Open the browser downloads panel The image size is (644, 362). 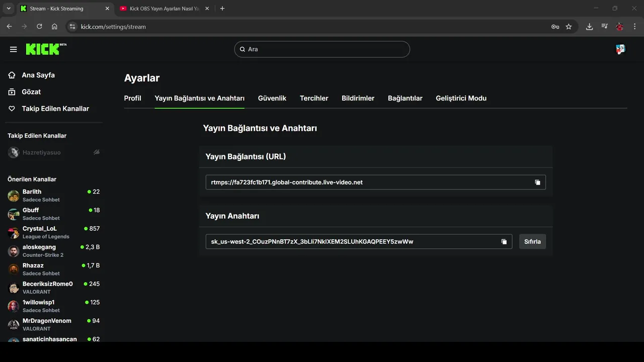coord(589,27)
